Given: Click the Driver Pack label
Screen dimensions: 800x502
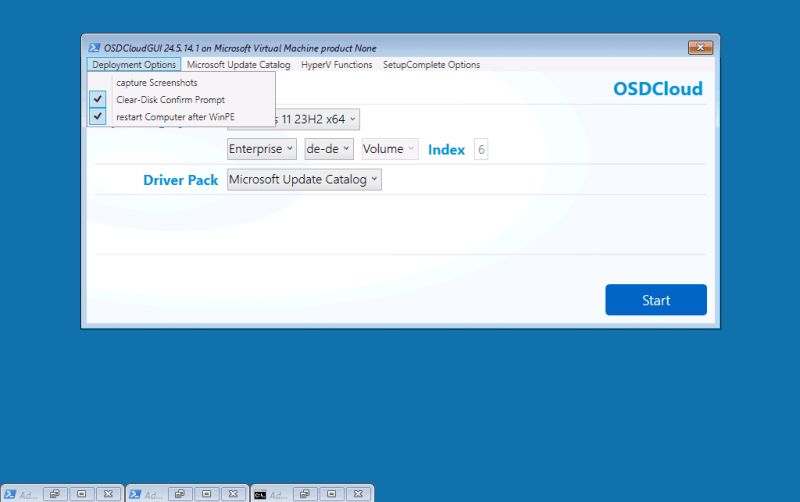Looking at the screenshot, I should pos(181,180).
